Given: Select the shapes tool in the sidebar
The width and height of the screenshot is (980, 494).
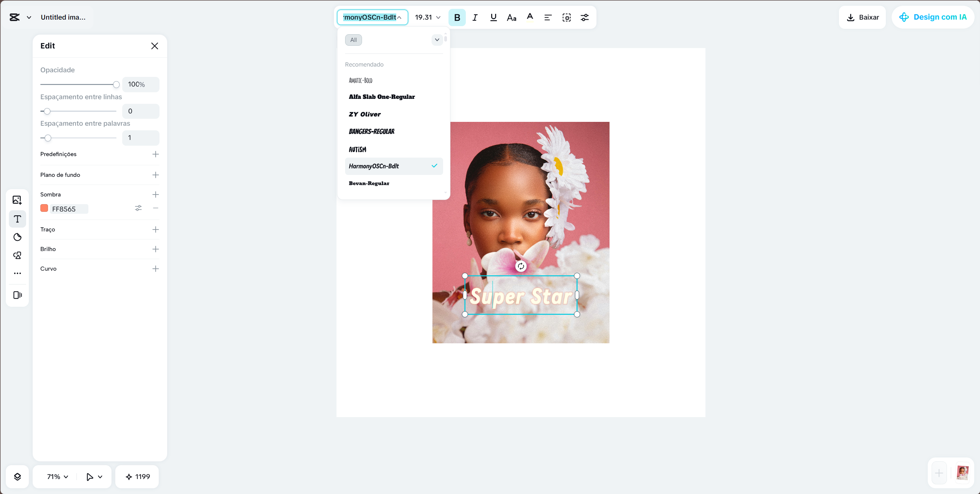Looking at the screenshot, I should click(x=17, y=237).
